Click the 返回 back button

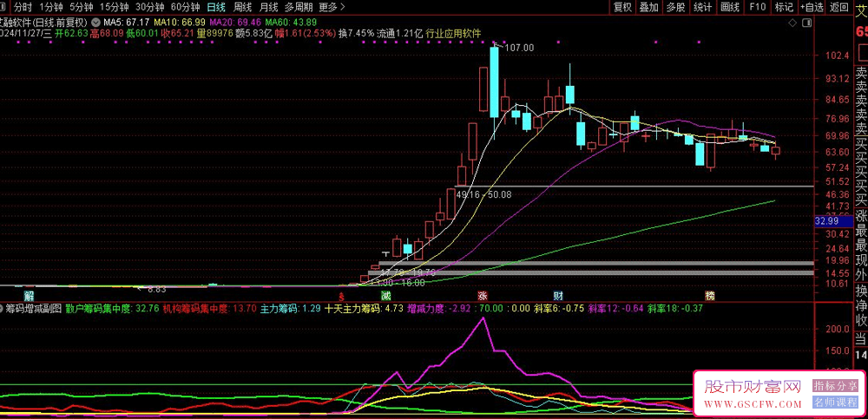point(839,7)
